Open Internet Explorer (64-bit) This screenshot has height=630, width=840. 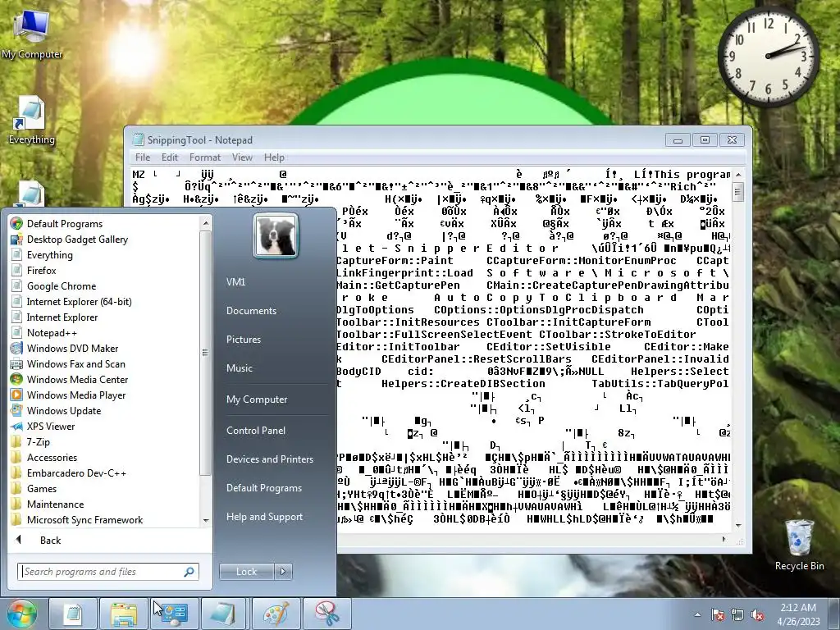pos(80,302)
